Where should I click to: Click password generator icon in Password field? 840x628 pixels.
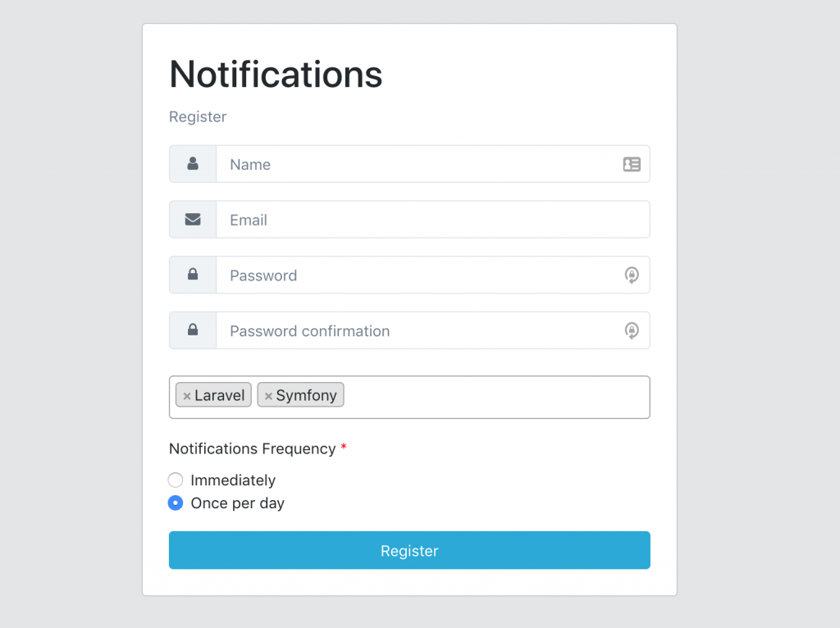tap(632, 275)
